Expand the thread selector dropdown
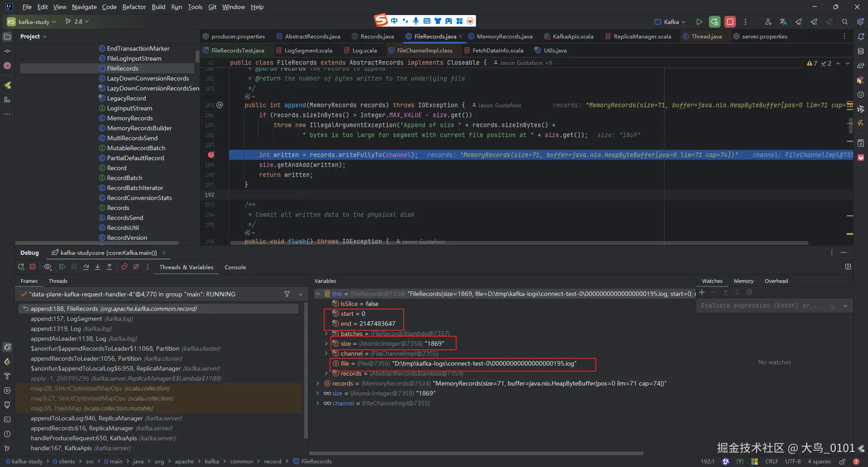 tap(301, 294)
